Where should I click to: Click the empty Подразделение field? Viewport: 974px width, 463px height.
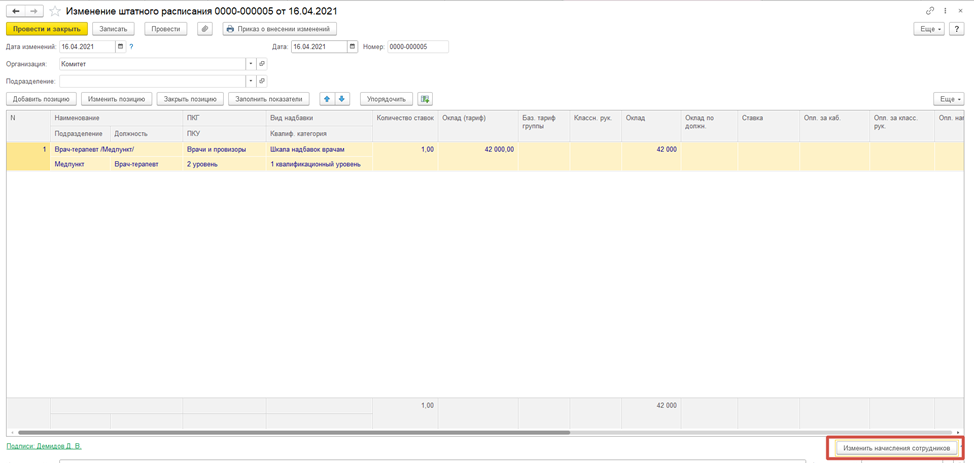153,81
